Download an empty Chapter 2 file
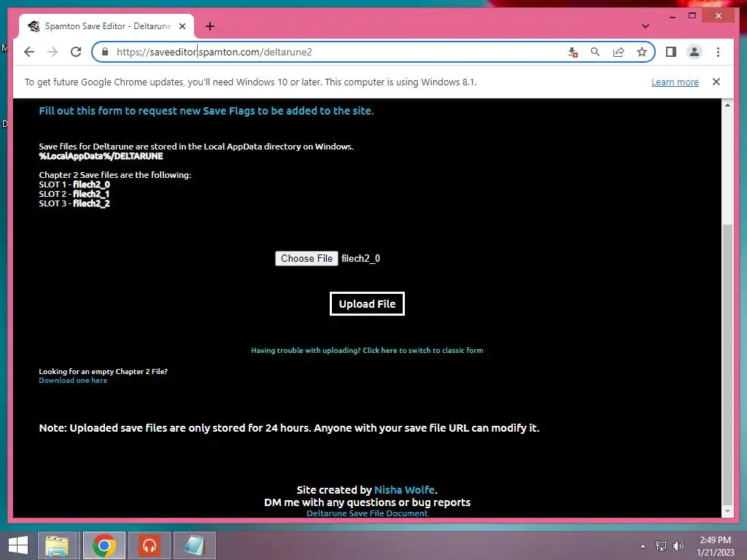The image size is (747, 560). (x=73, y=380)
